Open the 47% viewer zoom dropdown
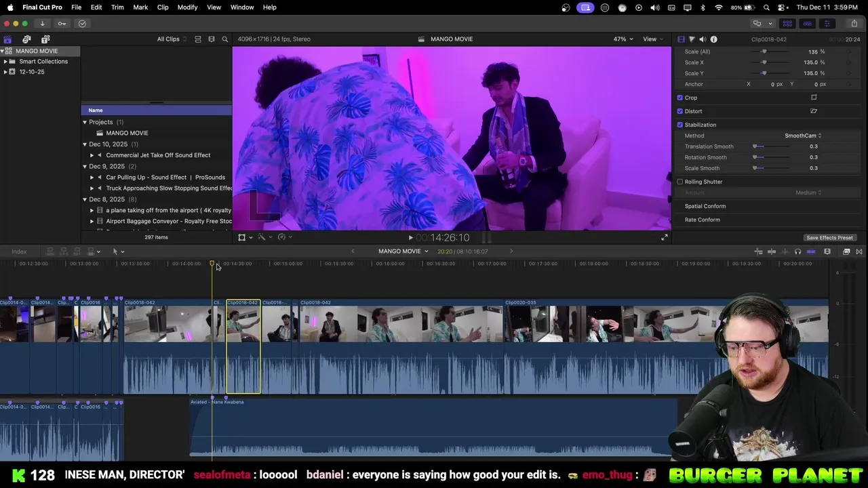 623,39
